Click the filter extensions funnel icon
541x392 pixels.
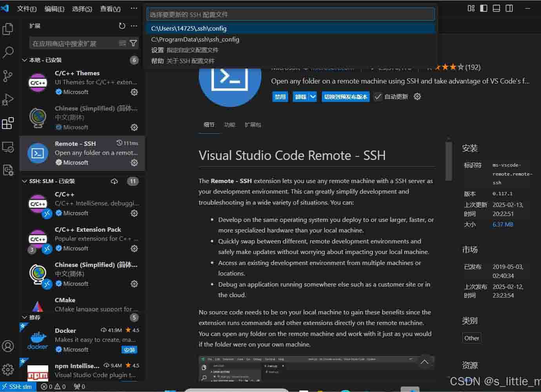coord(133,43)
